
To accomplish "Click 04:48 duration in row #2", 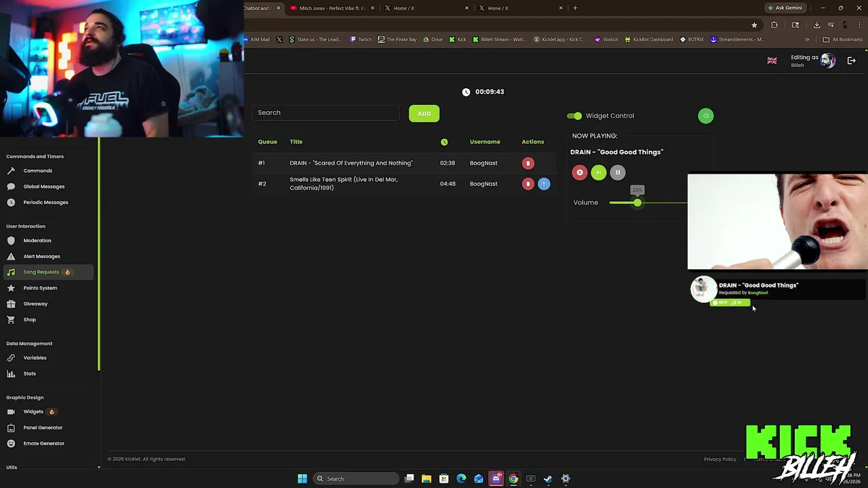I will coord(447,184).
